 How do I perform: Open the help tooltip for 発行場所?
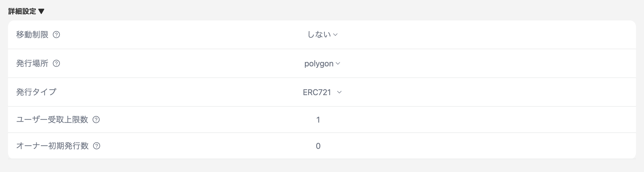coord(56,63)
